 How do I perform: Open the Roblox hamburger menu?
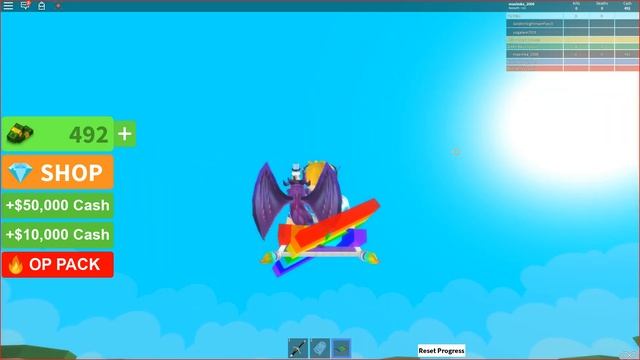[8, 6]
